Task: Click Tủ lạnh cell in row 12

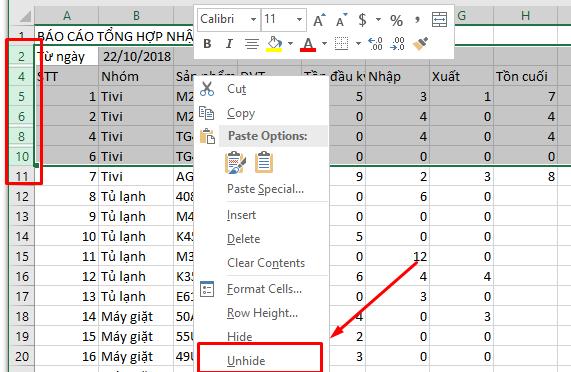Action: pyautogui.click(x=136, y=197)
